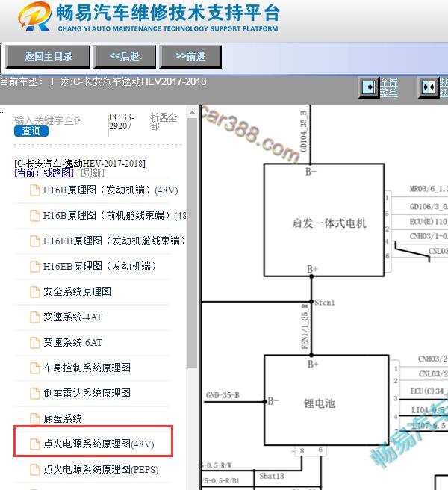Click document icon beside 变速系统-4AT
The image size is (448, 490).
point(35,317)
